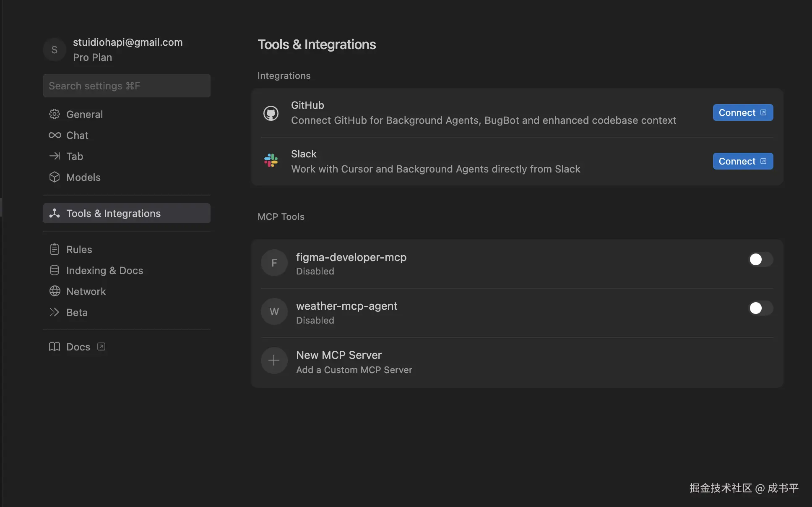Click Connect button for Slack
Image resolution: width=812 pixels, height=507 pixels.
(742, 161)
